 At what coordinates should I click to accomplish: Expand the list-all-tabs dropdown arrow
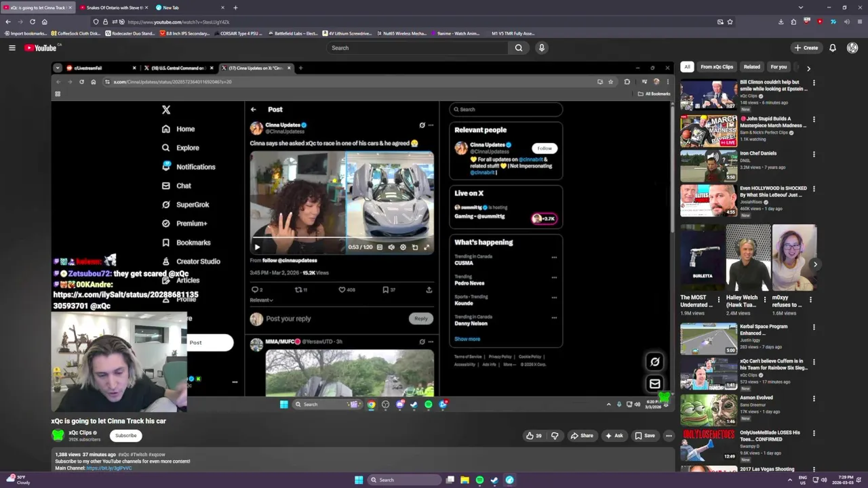click(801, 7)
